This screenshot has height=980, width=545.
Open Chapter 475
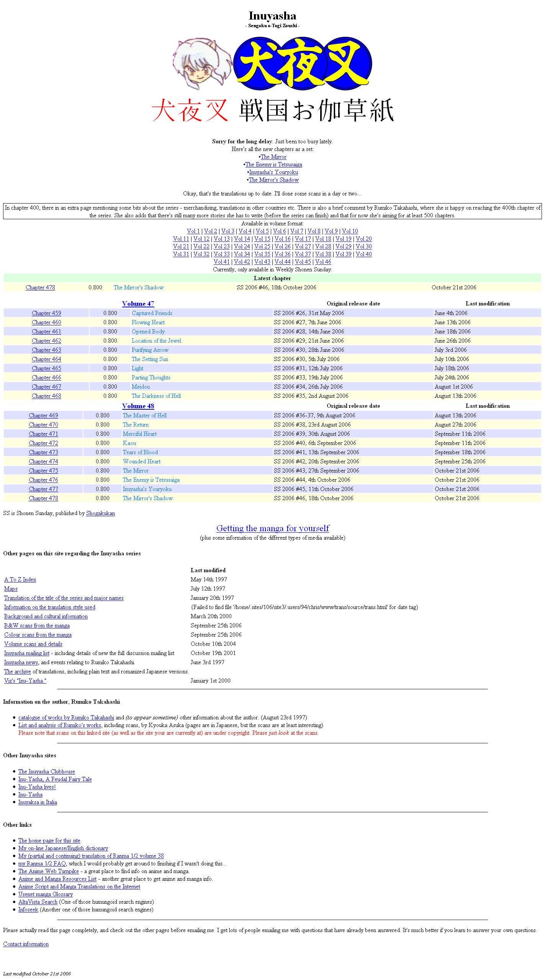click(x=43, y=471)
